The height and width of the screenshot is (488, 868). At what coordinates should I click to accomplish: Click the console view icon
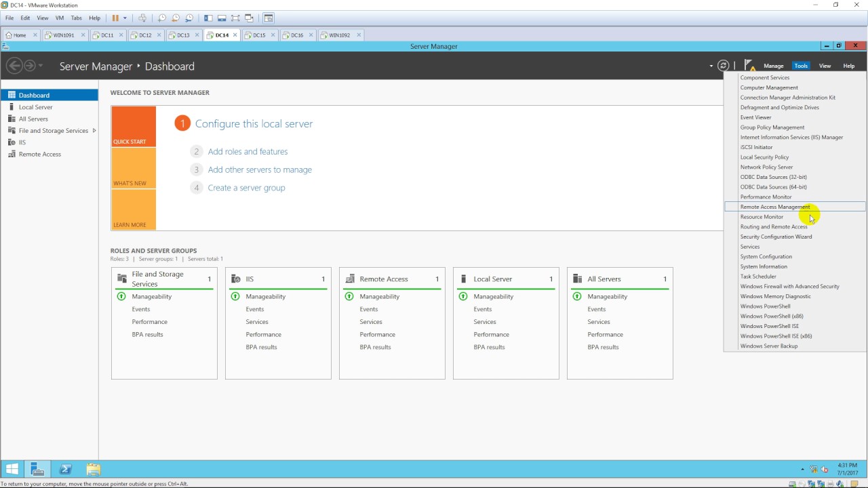tap(269, 18)
